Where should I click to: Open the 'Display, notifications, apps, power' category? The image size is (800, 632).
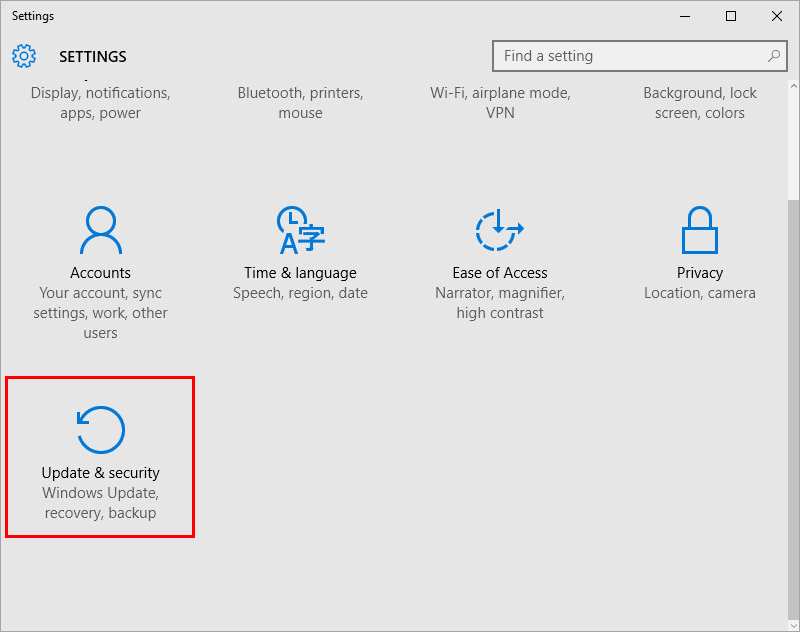point(100,103)
